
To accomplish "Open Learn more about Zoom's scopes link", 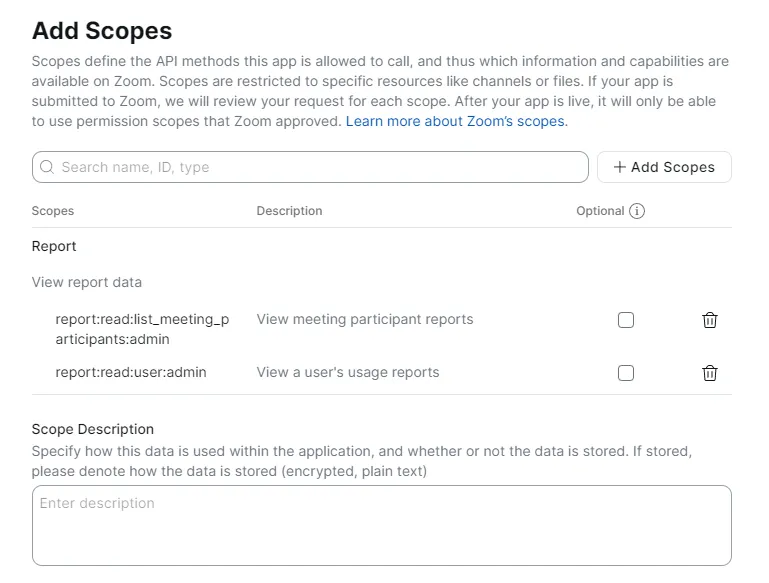I will pos(456,121).
